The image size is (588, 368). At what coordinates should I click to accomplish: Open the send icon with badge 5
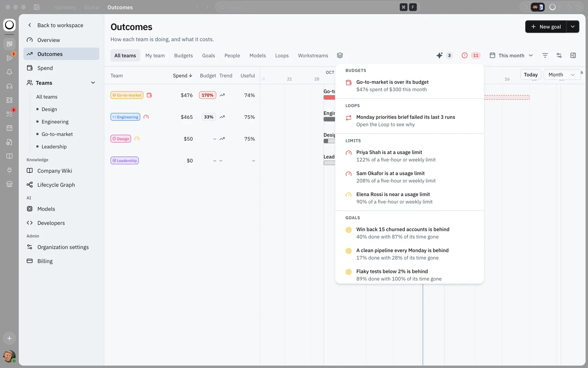(x=9, y=58)
